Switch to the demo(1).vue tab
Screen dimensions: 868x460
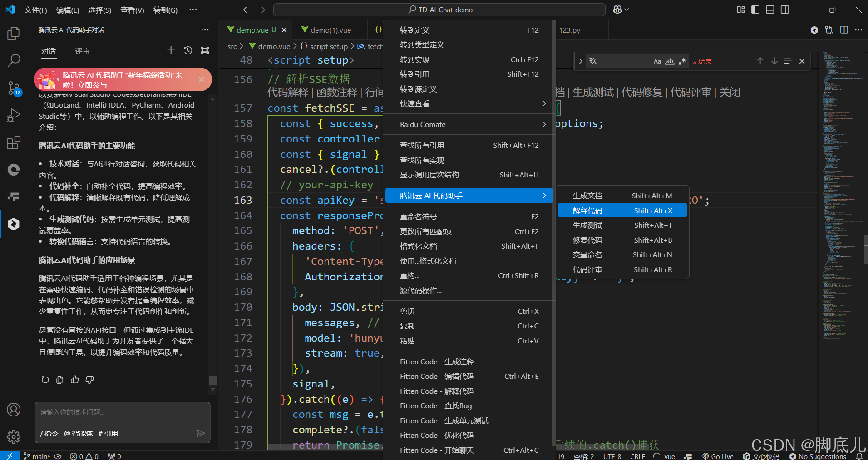[x=330, y=30]
